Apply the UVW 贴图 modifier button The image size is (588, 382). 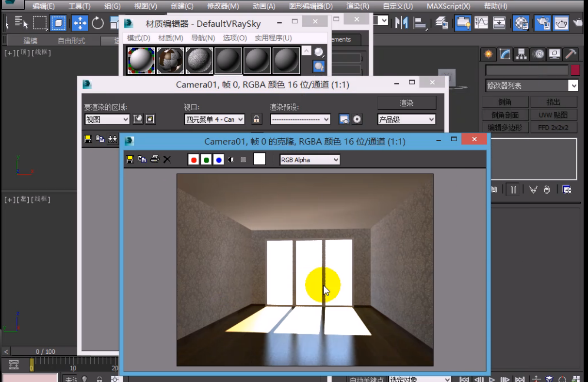[x=553, y=115]
